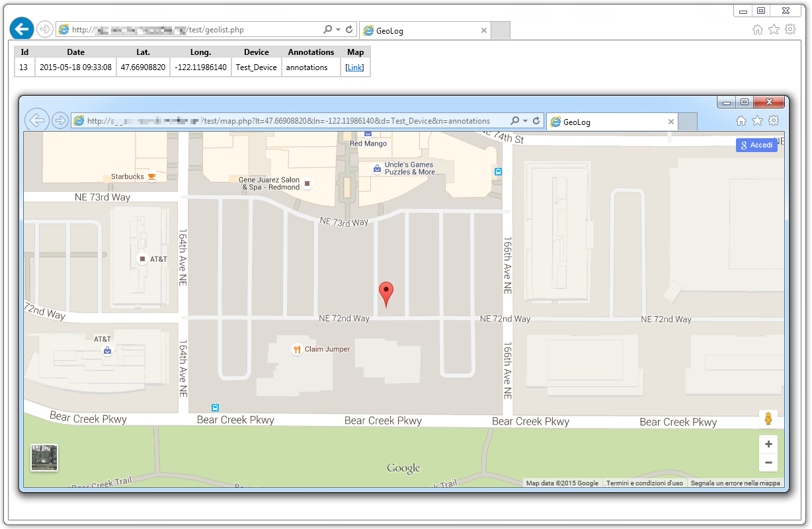Click the Accedi sign-in button
The image size is (812, 529).
click(x=756, y=145)
